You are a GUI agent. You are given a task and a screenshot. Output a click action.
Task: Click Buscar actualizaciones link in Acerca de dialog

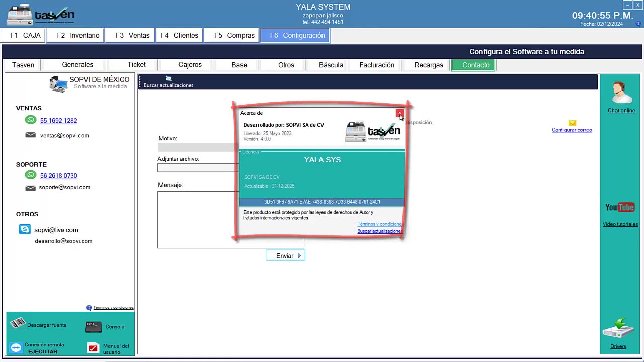(380, 231)
